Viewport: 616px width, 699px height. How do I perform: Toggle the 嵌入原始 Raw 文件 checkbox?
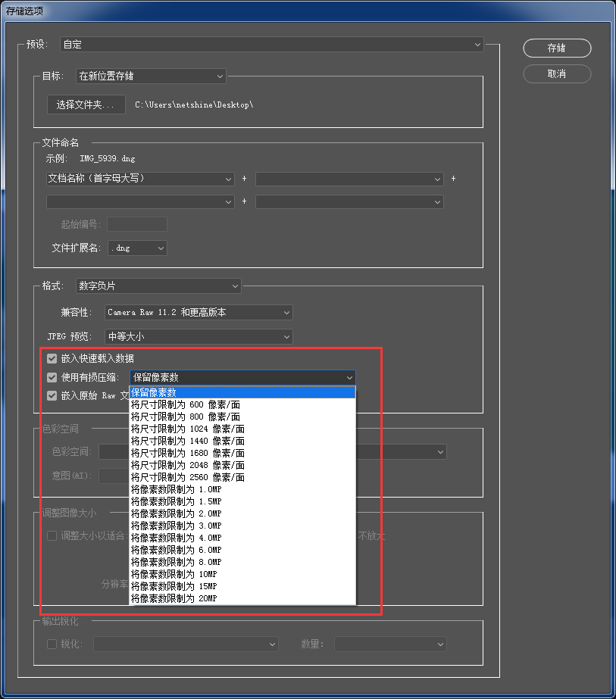tap(52, 396)
